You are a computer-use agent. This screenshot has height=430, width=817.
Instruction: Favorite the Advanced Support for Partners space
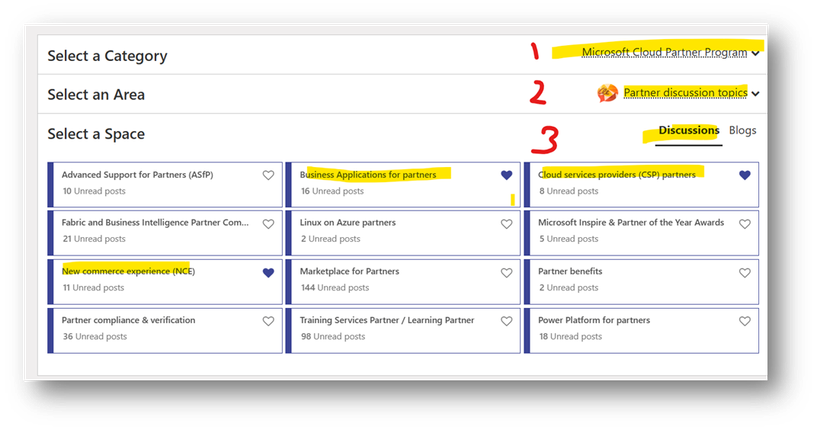pyautogui.click(x=268, y=176)
